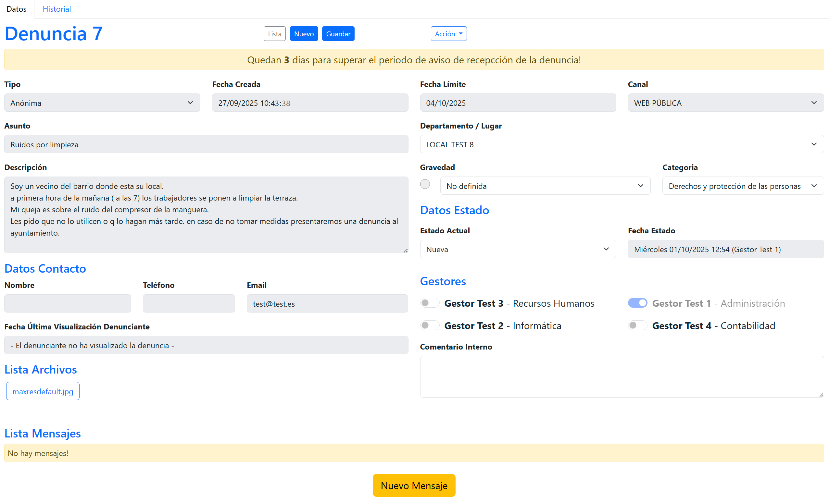Open attached file maxresdefault.jpg
Screen dimensions: 829x504
pos(43,391)
